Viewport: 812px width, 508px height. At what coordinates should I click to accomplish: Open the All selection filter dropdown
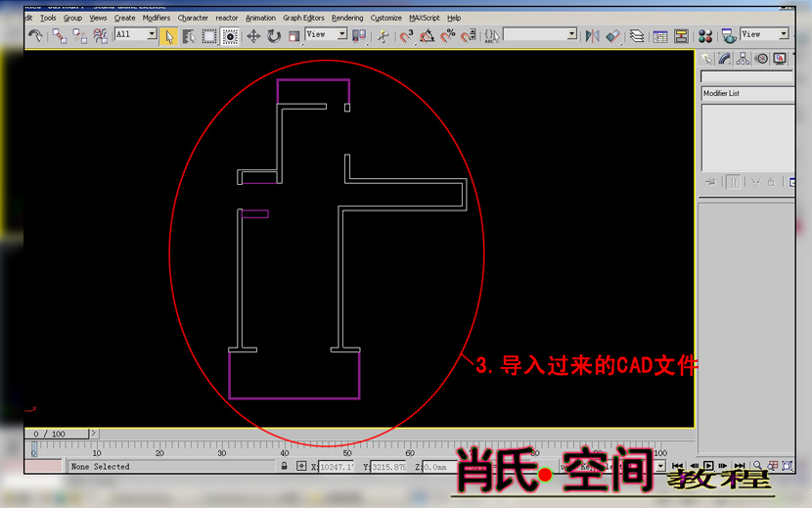coord(136,34)
